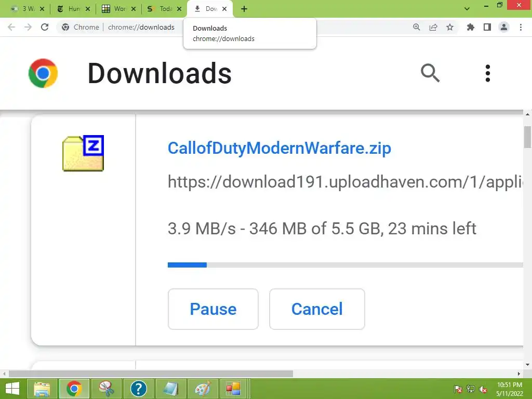Click the Action Center flag tray icon
532x399 pixels.
click(x=458, y=389)
